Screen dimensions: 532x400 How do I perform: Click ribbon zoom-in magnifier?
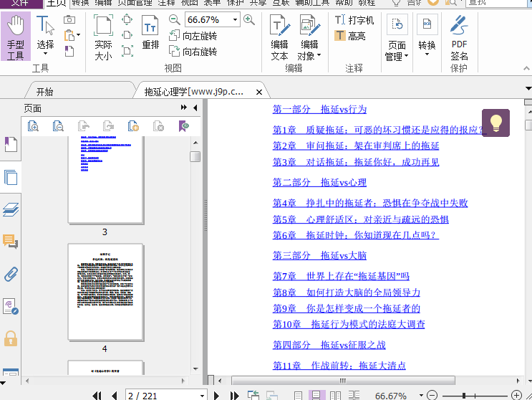click(249, 19)
